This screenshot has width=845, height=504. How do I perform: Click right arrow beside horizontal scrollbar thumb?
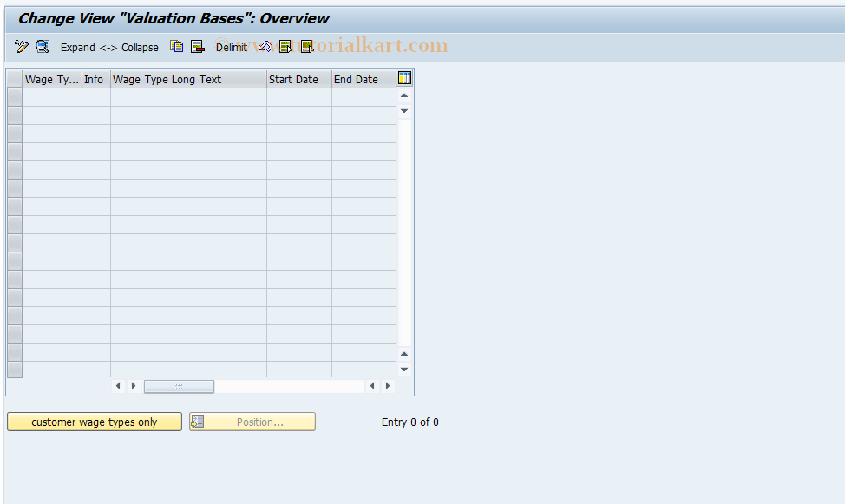point(134,386)
